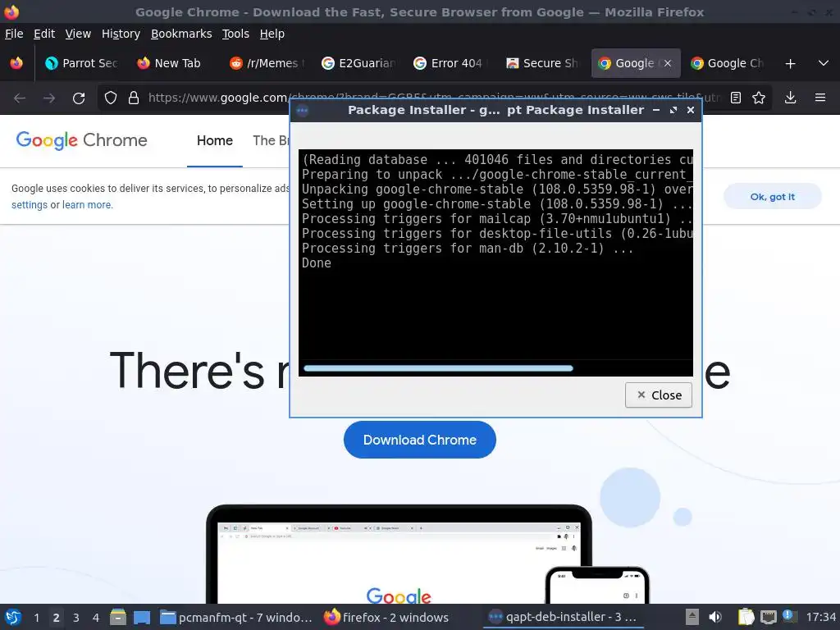
Task: Open the Firefox hamburger menu
Action: click(x=819, y=98)
